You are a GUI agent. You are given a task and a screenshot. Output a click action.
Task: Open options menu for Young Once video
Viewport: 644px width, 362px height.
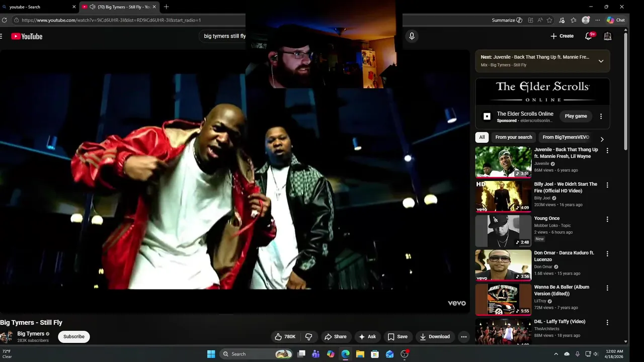[607, 219]
